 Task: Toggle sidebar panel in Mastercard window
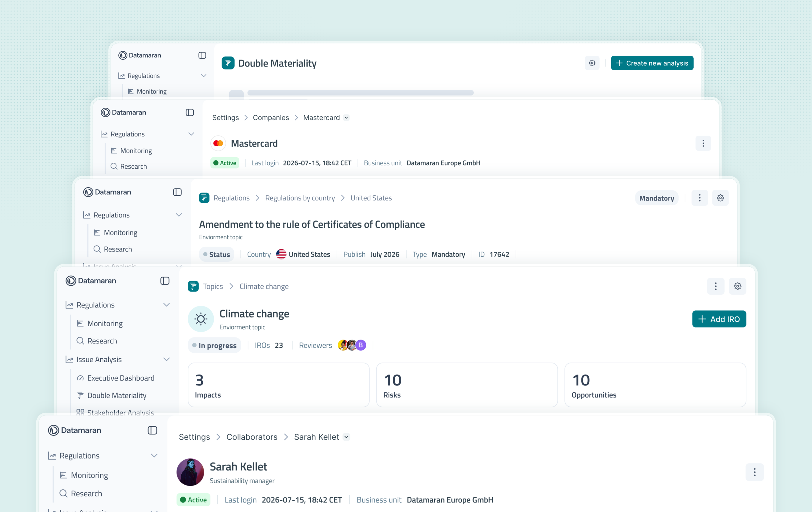point(190,112)
